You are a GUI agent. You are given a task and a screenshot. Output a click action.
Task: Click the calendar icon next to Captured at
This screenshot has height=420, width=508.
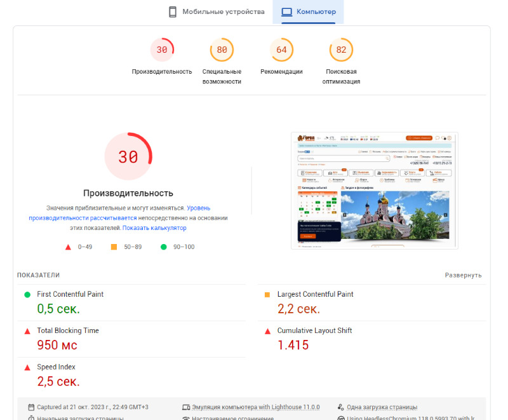click(31, 407)
